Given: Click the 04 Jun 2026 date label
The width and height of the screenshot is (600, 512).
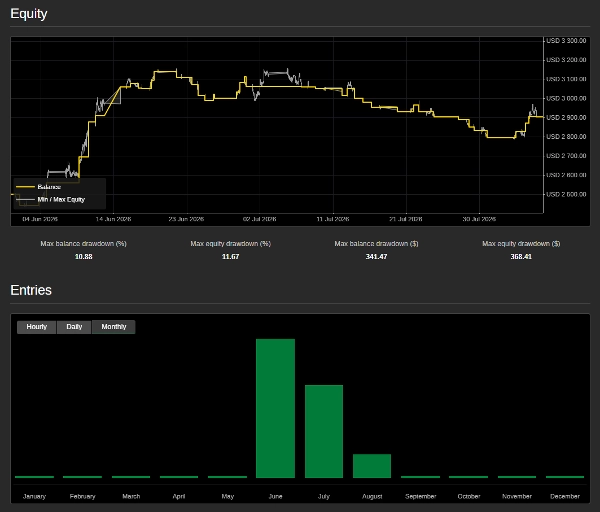Looking at the screenshot, I should [x=40, y=219].
